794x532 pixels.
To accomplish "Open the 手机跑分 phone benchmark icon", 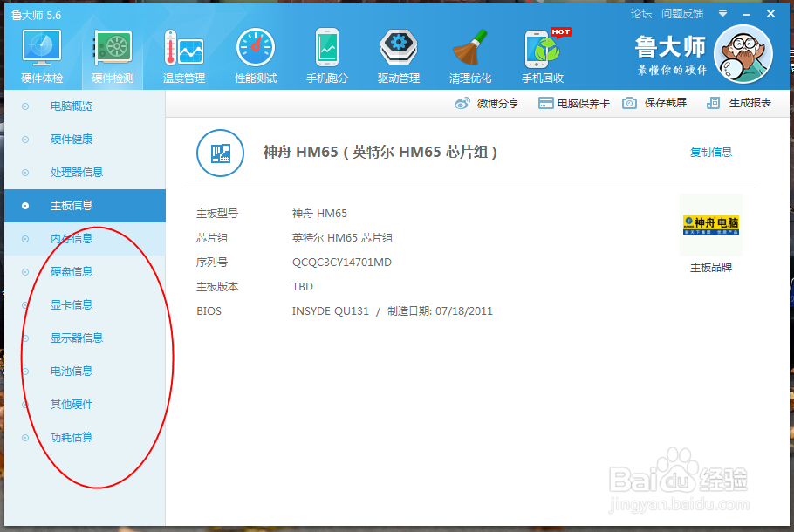I will coord(327,48).
